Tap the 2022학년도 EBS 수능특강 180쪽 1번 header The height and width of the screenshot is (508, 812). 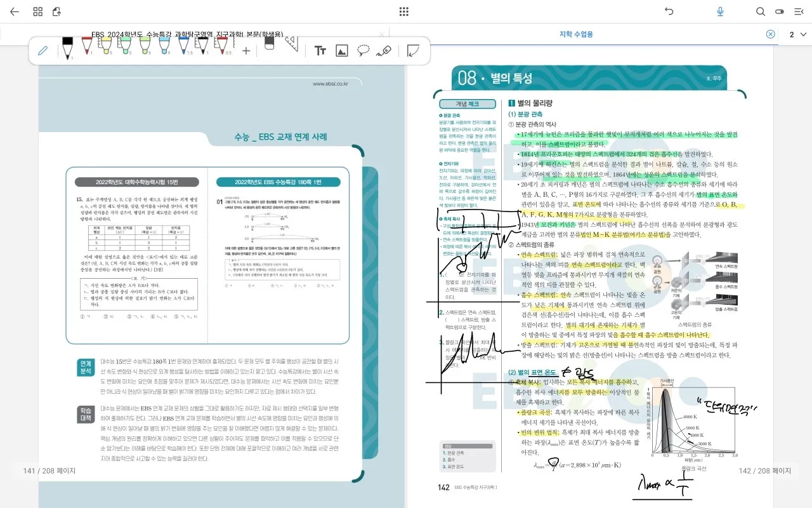(278, 182)
